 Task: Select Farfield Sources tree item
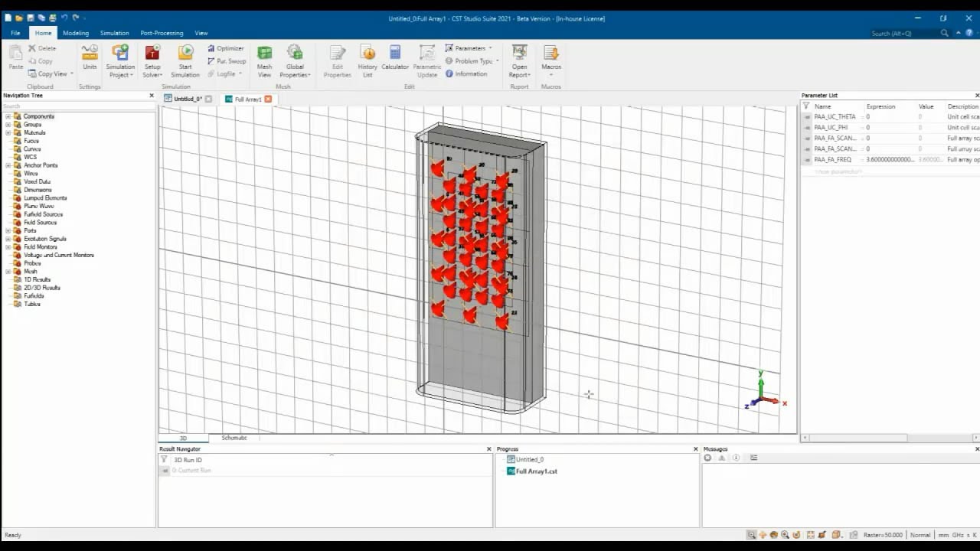[x=43, y=214]
